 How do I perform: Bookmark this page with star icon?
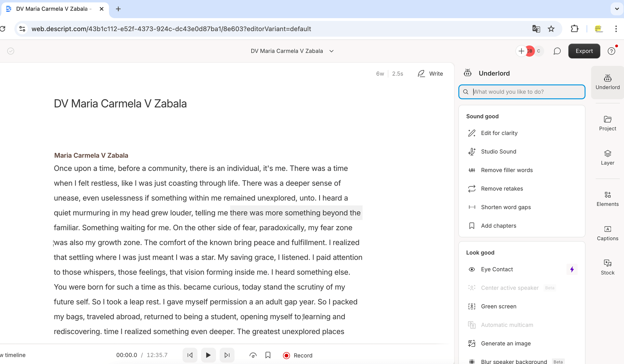point(551,29)
